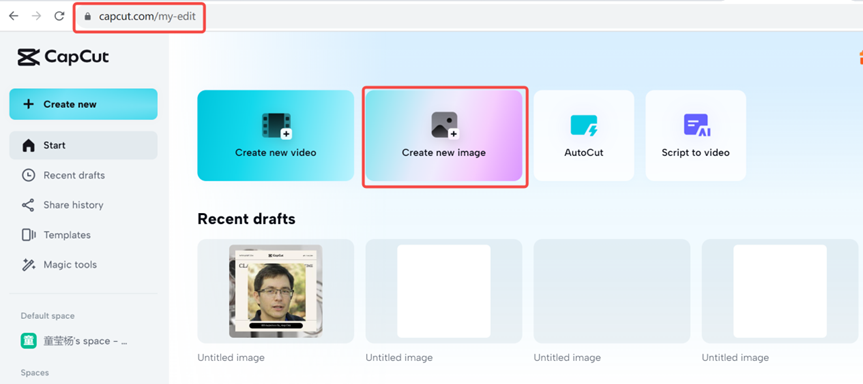Click the Recent drafts clock icon
This screenshot has width=863, height=384.
click(x=28, y=175)
